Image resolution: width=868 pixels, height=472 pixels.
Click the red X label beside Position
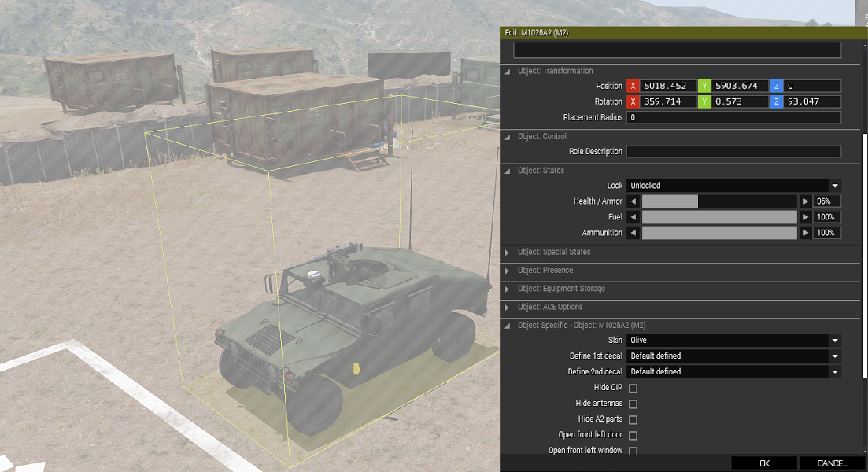point(633,86)
